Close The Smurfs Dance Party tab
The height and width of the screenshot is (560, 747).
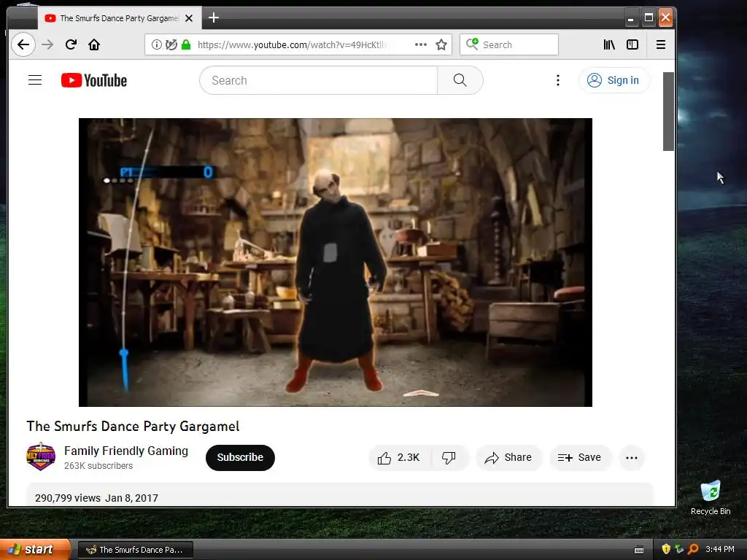click(x=189, y=18)
